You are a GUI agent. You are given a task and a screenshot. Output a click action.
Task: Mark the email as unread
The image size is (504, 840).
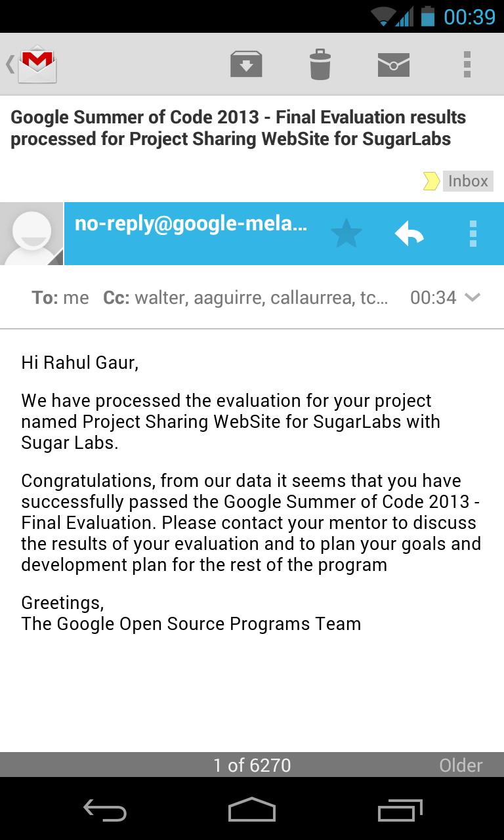394,64
